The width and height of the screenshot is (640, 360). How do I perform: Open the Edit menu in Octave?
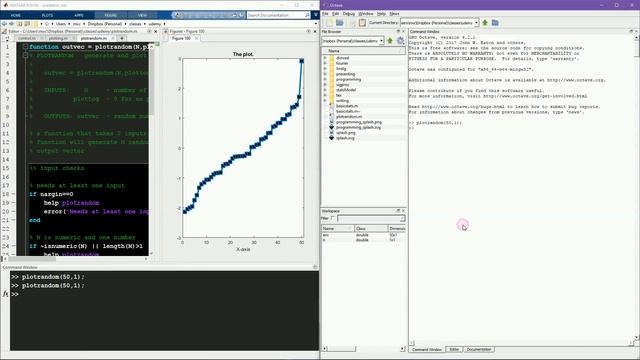point(336,14)
